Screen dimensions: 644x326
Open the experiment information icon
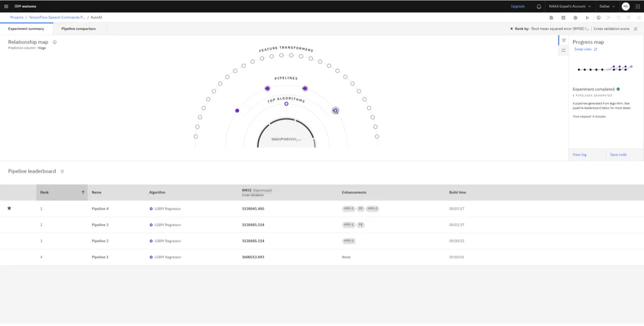click(598, 18)
